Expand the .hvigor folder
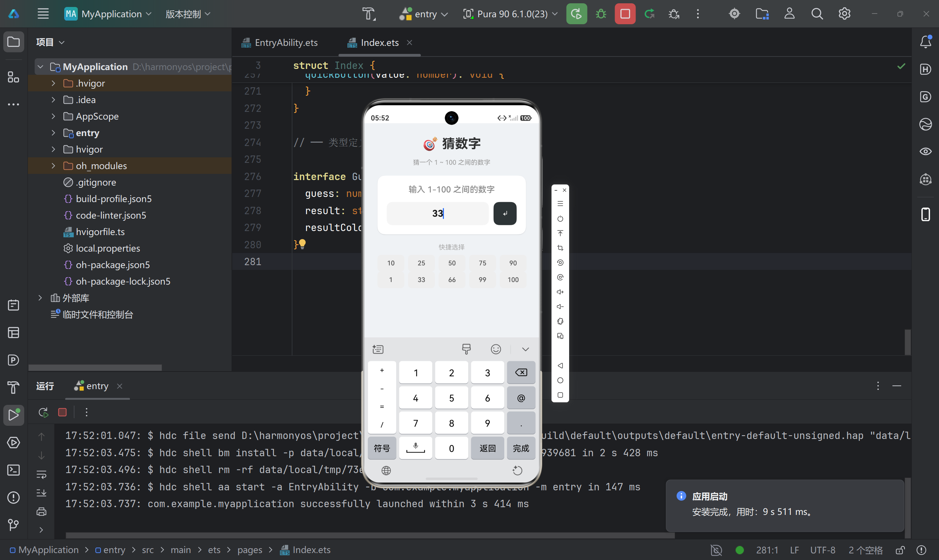 tap(53, 83)
